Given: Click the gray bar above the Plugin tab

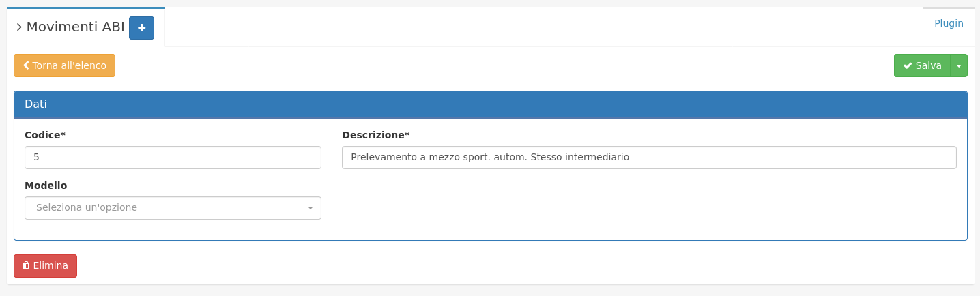Looking at the screenshot, I should click(949, 8).
